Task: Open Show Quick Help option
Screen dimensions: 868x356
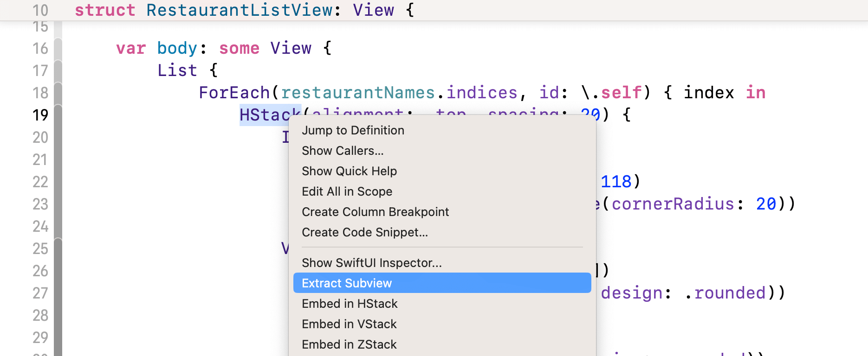Action: pyautogui.click(x=349, y=171)
